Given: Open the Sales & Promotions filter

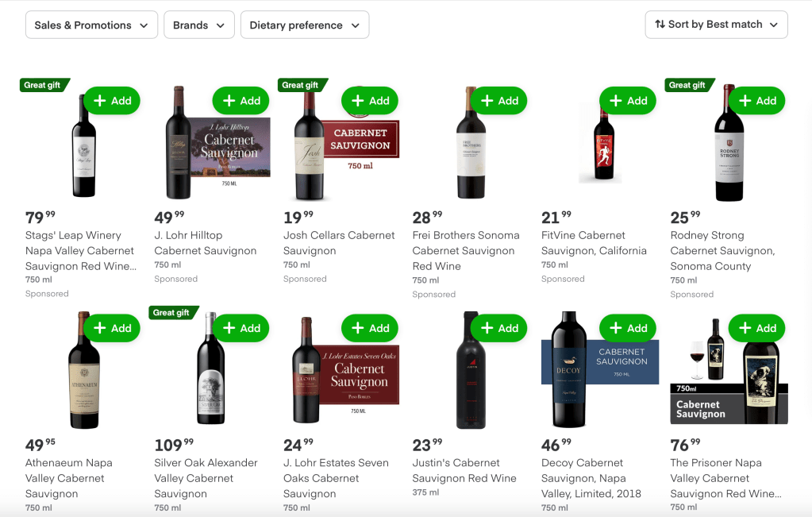Looking at the screenshot, I should 90,25.
